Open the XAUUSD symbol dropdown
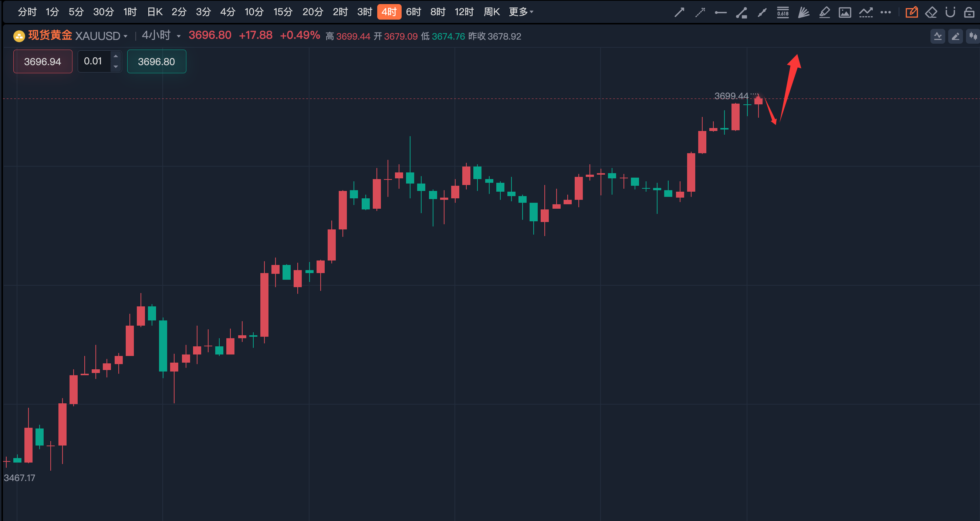Viewport: 980px width, 521px height. point(101,36)
